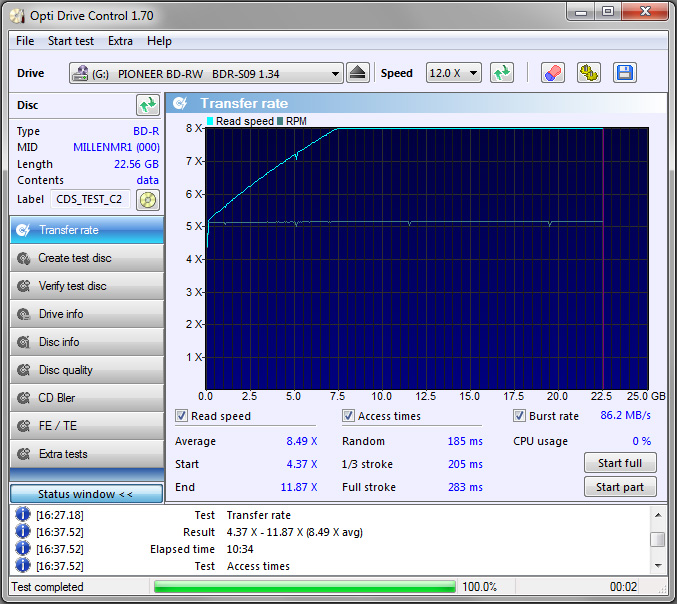Disable the Burst rate checkbox

click(520, 416)
